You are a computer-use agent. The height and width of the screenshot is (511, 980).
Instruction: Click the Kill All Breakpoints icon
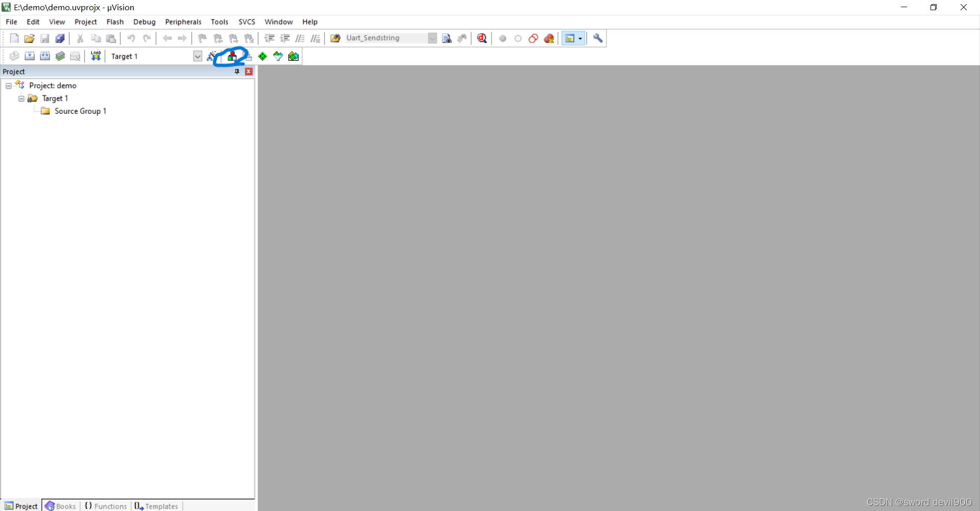pyautogui.click(x=549, y=38)
